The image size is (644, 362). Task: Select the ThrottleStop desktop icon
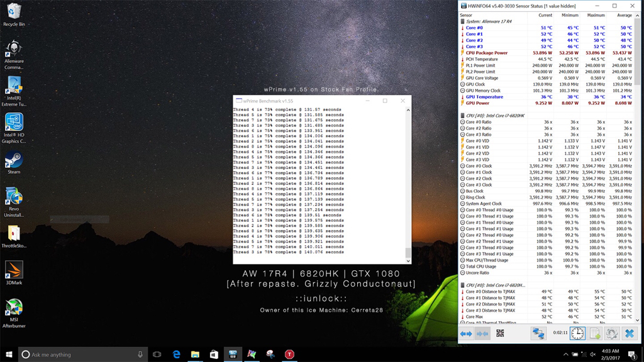(14, 236)
